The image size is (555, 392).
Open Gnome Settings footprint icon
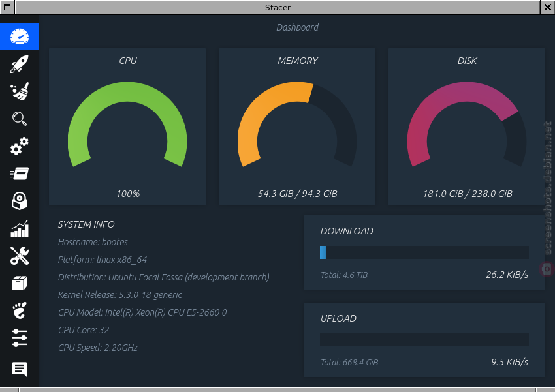tap(20, 310)
